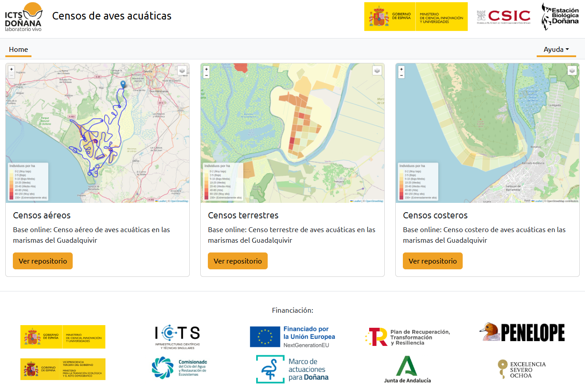This screenshot has width=585, height=392.
Task: Zoom out on the Censos aéreos map
Action: coord(12,75)
